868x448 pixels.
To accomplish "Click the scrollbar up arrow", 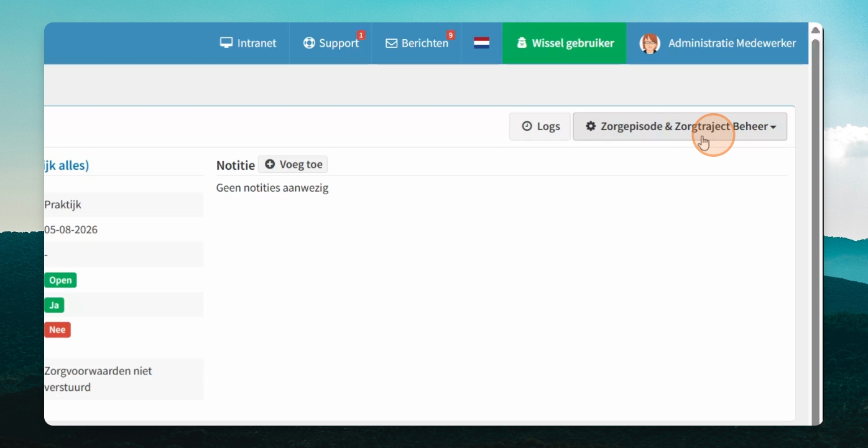I will point(816,30).
